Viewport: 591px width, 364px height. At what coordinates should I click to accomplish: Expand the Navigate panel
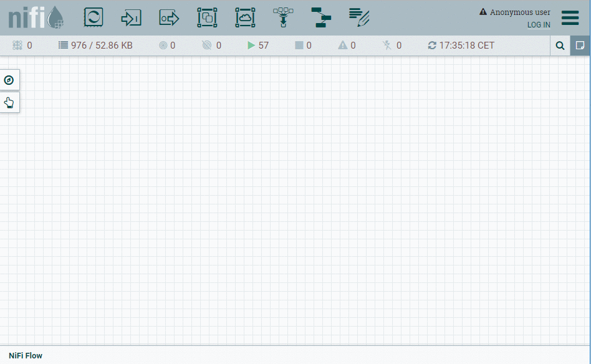(9, 80)
